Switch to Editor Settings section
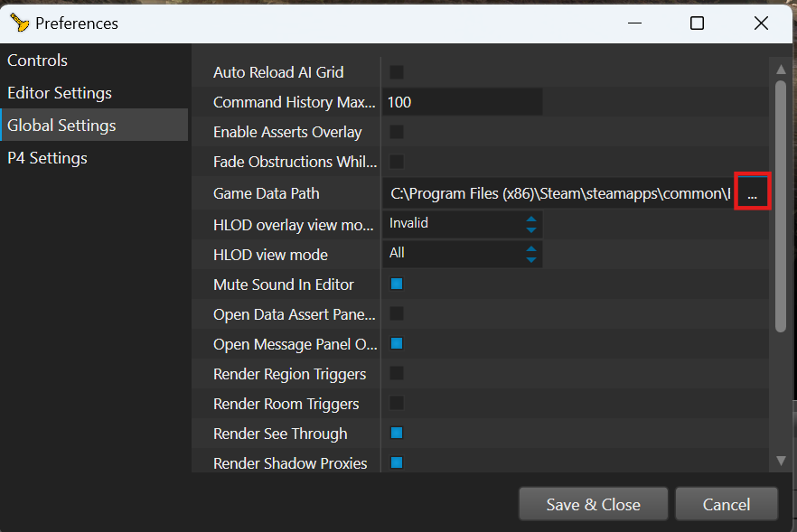This screenshot has height=532, width=797. [60, 93]
